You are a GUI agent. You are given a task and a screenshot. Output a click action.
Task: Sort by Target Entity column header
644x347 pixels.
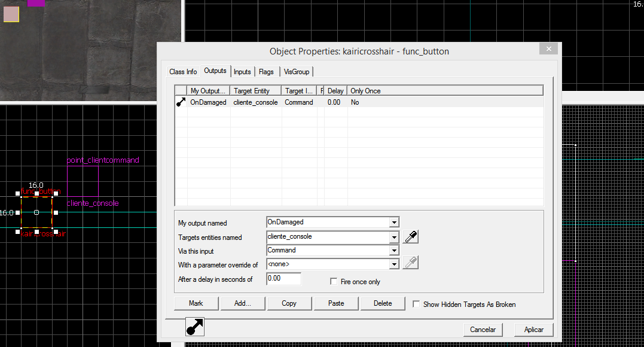255,91
